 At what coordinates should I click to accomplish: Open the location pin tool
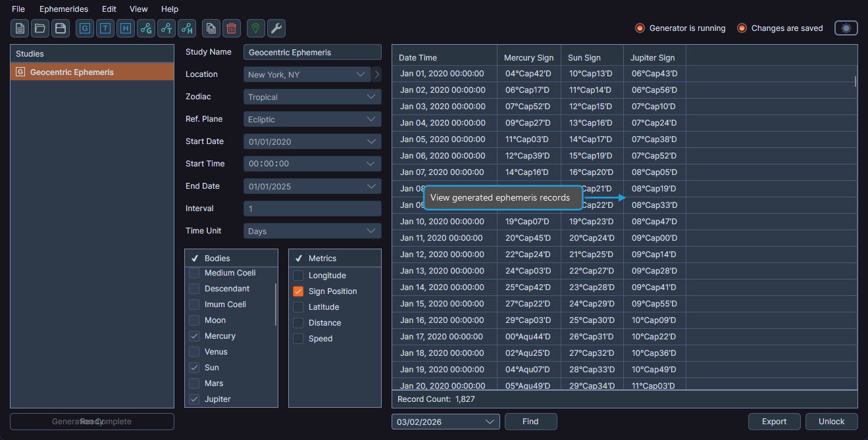[255, 28]
